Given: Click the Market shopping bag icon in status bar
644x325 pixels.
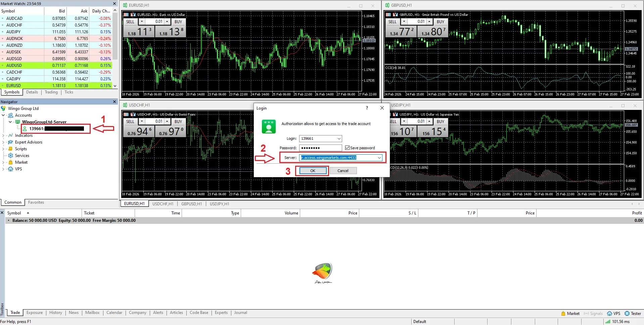Looking at the screenshot, I should [x=563, y=313].
